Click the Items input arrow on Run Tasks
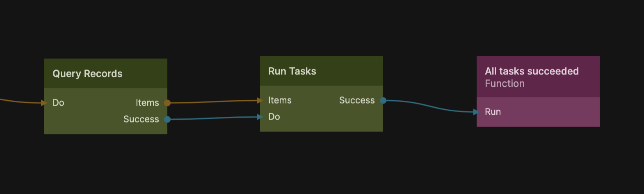Image resolution: width=644 pixels, height=194 pixels. point(260,100)
